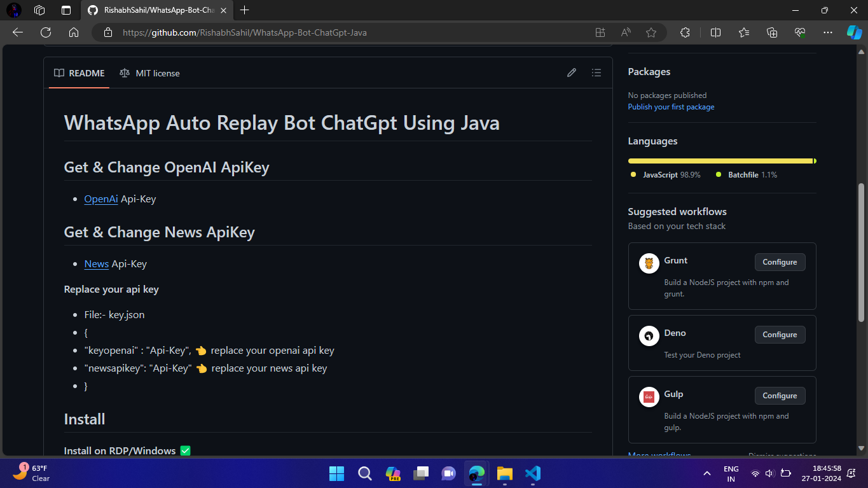Toggle split screen browser icon
868x488 pixels.
pos(715,32)
